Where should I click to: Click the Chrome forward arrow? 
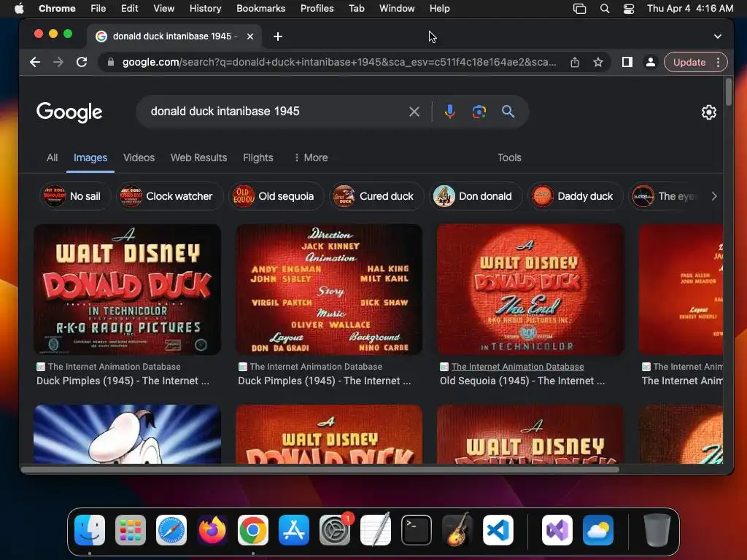[58, 62]
